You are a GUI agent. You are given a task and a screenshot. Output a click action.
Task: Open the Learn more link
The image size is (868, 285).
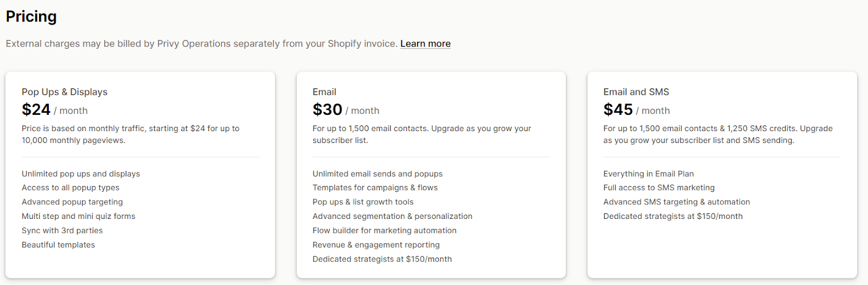pyautogui.click(x=425, y=44)
